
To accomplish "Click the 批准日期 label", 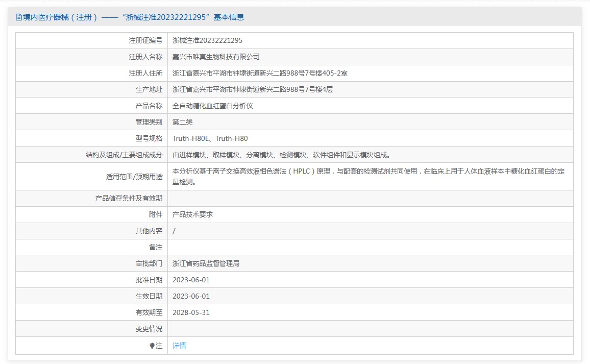I will (149, 280).
